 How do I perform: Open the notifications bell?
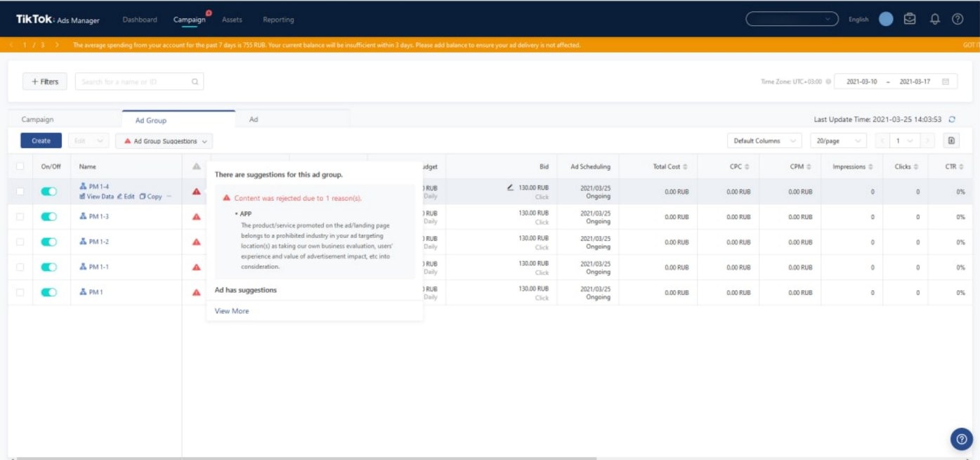click(934, 19)
